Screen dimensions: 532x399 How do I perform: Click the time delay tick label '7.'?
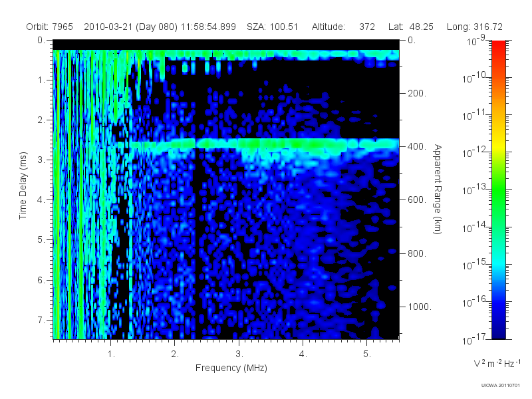click(41, 320)
